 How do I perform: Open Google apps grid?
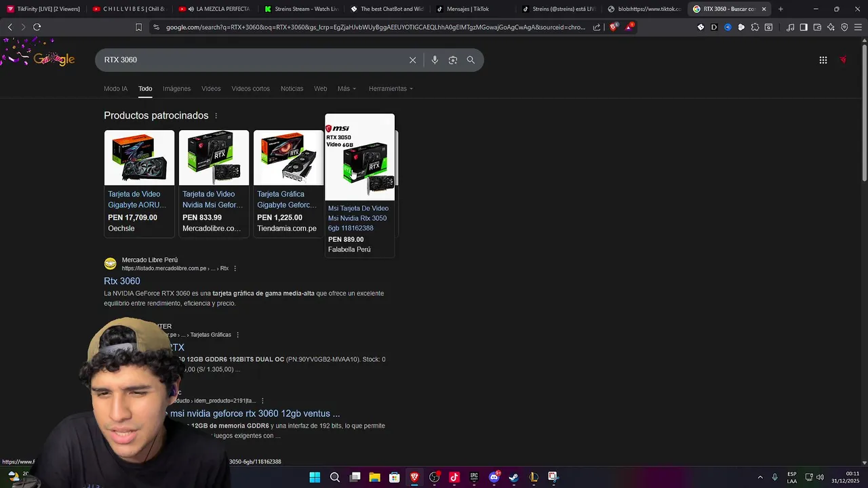click(x=823, y=60)
